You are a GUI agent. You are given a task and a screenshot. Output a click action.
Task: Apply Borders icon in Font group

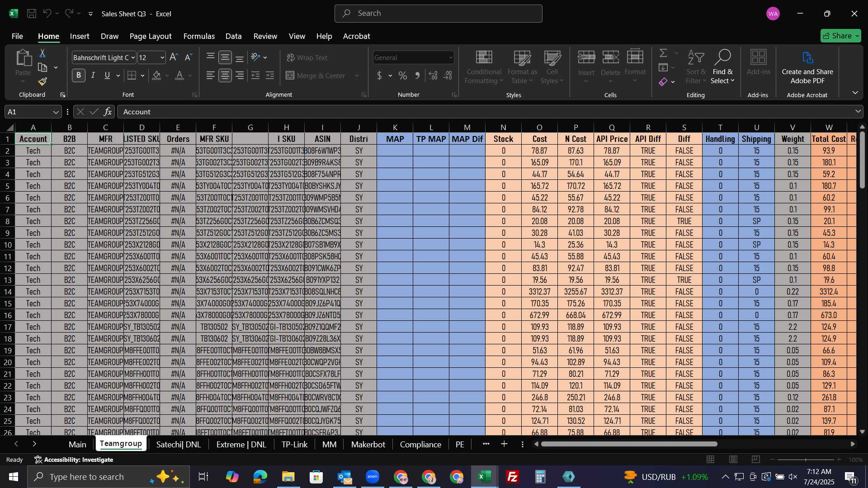132,75
